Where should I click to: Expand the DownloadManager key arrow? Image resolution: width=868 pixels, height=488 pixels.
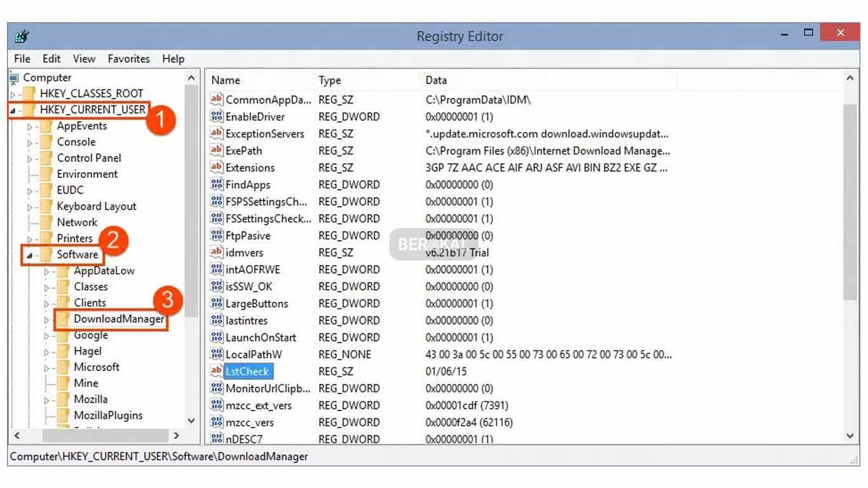tap(46, 320)
